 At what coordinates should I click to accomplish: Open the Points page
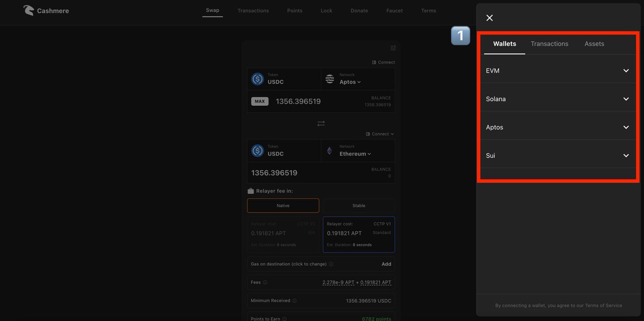295,11
